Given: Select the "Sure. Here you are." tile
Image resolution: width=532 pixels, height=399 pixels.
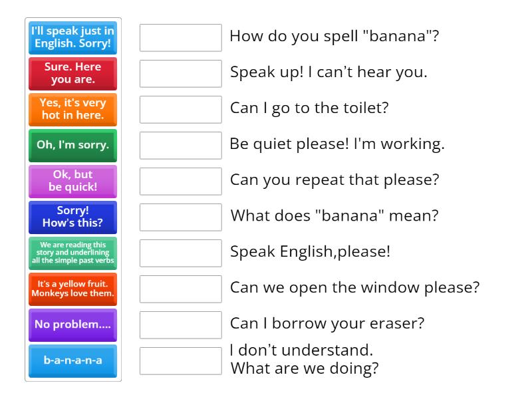Looking at the screenshot, I should [72, 73].
